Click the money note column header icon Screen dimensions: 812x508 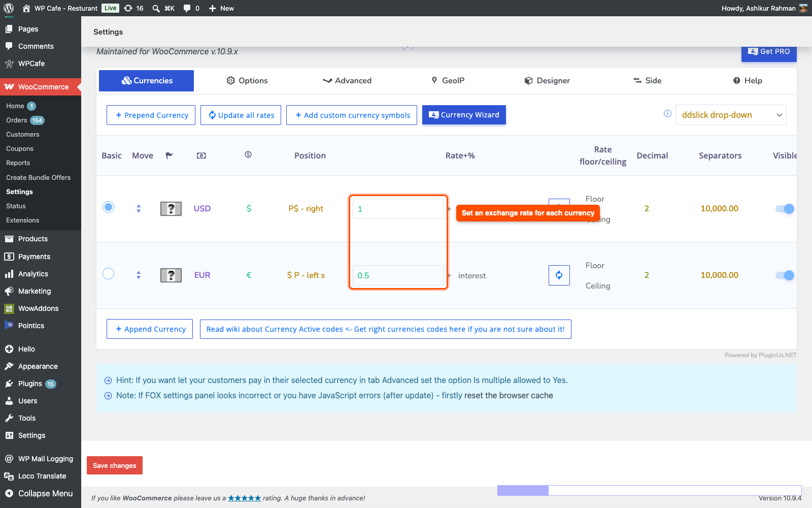click(x=201, y=155)
